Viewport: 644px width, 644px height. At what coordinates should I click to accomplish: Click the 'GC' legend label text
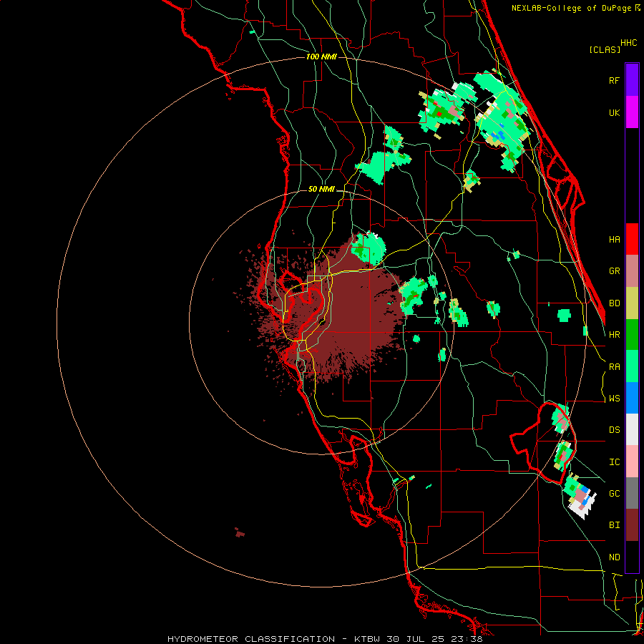615,494
